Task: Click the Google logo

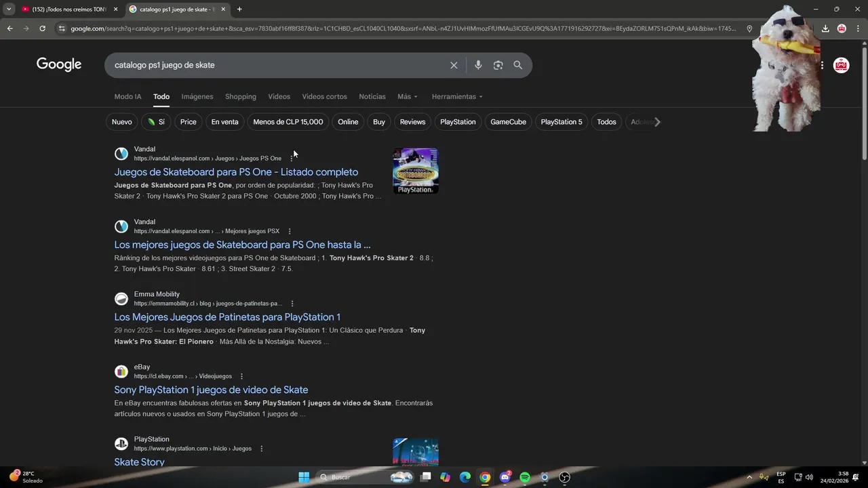Action: pyautogui.click(x=59, y=64)
